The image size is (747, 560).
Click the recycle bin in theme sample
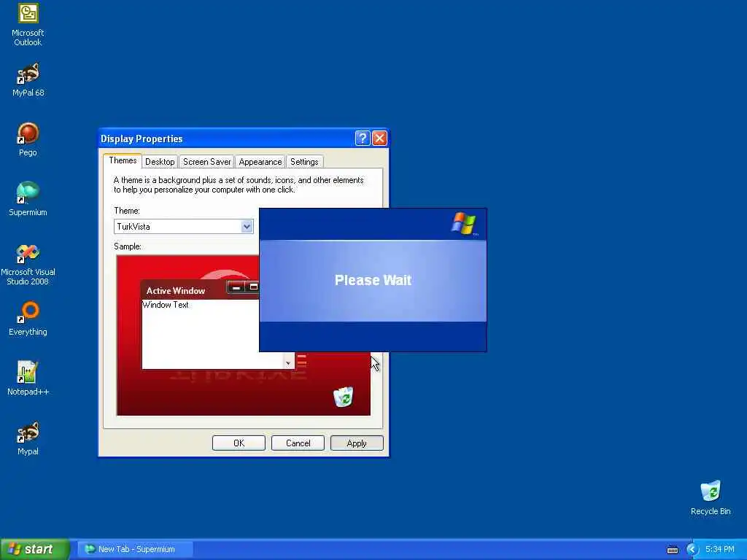point(343,397)
